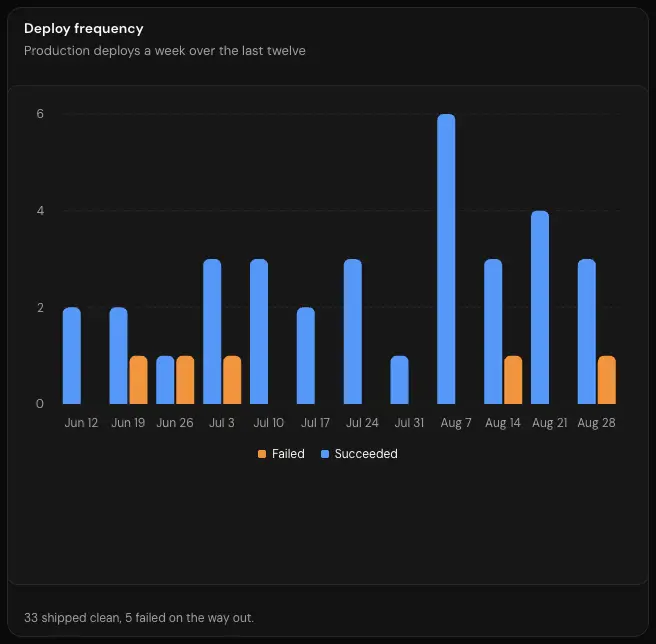Select the Jul 24 succeeded bar
656x644 pixels.
click(353, 331)
